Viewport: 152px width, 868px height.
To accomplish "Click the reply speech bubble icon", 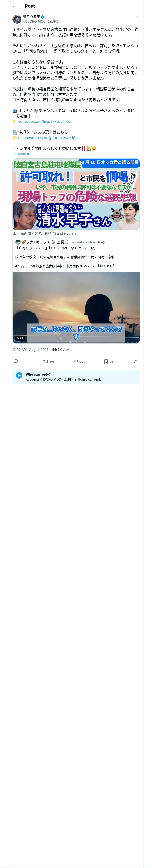I will click(x=16, y=361).
